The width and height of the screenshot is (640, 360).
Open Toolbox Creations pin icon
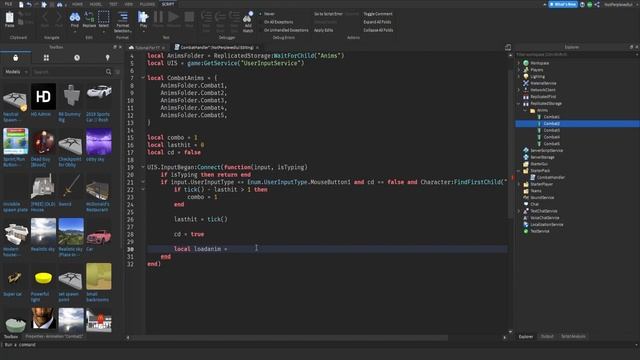click(x=107, y=58)
